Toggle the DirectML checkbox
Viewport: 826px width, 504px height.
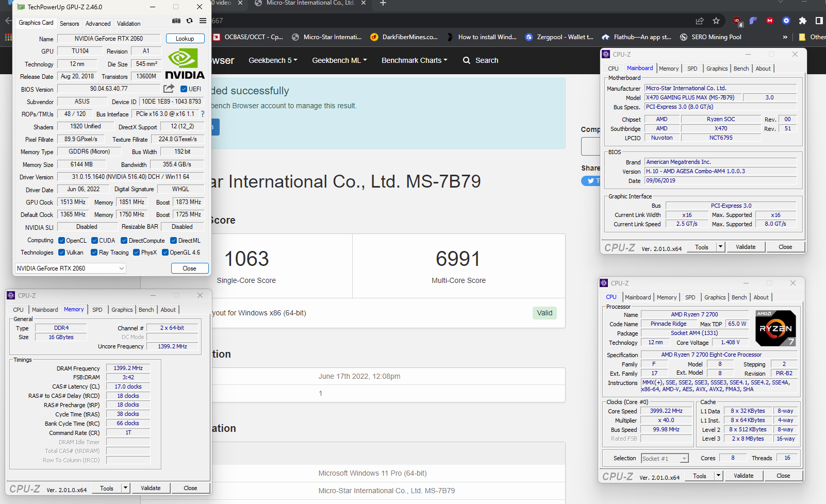pyautogui.click(x=174, y=241)
